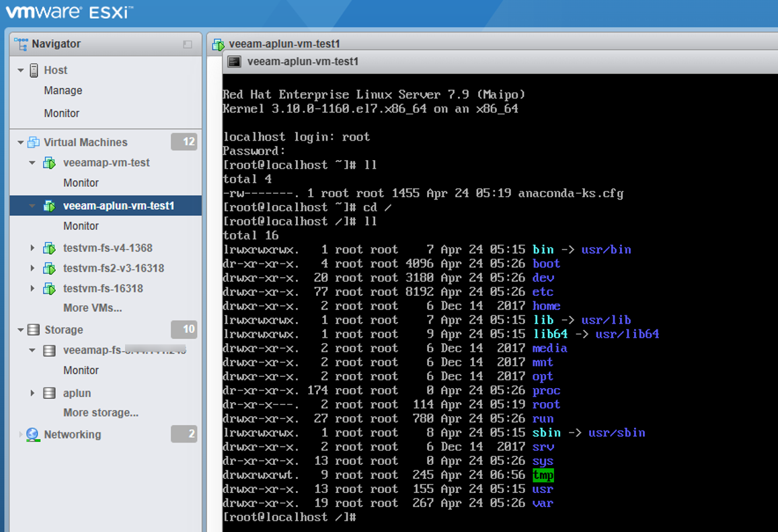778x532 pixels.
Task: Expand the aplun datastore node
Action: click(x=32, y=393)
